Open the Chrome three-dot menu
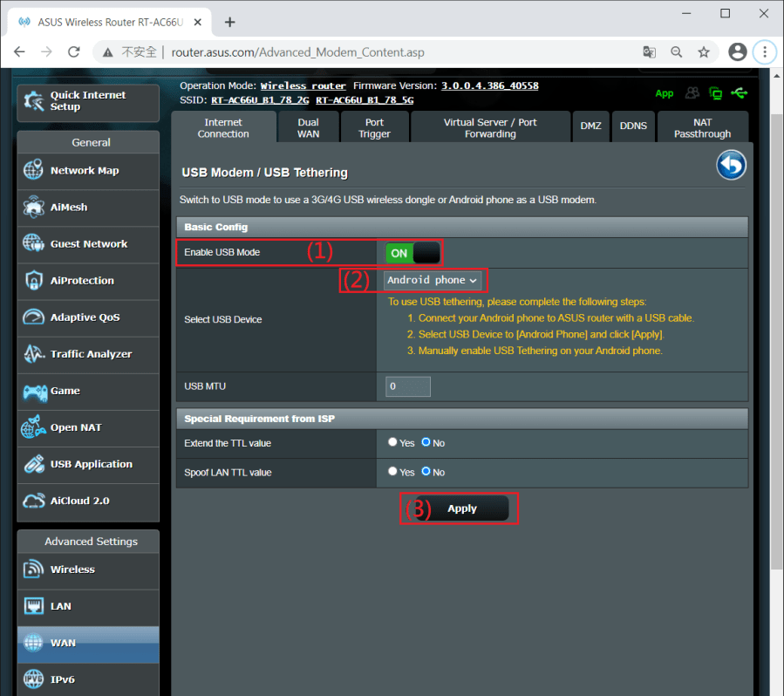Screen dimensions: 784x696 pyautogui.click(x=765, y=52)
